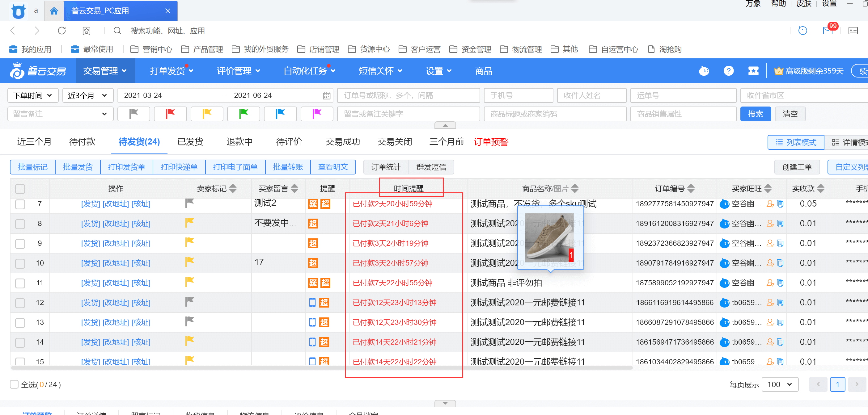Expand the 近3个月 dropdown
The width and height of the screenshot is (868, 415).
(87, 96)
